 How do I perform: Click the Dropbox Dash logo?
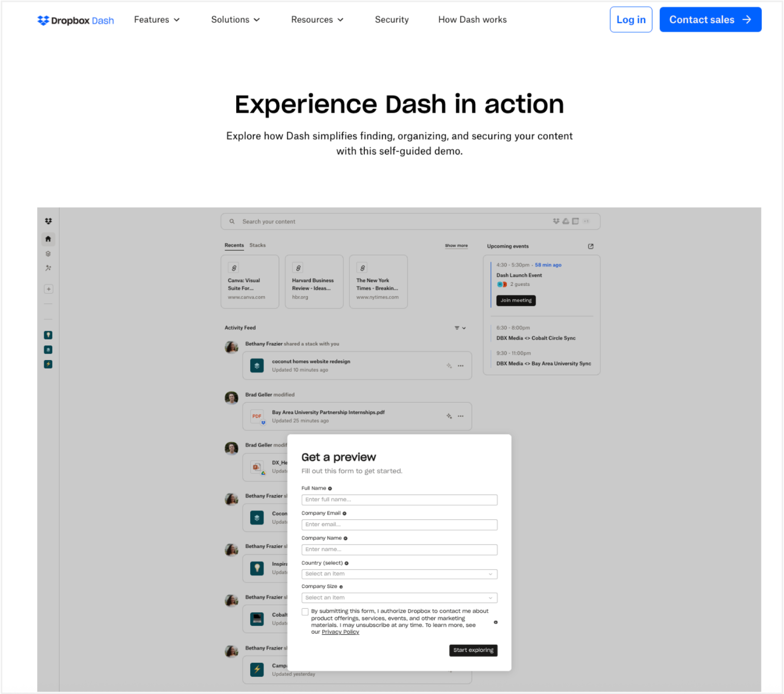point(76,20)
